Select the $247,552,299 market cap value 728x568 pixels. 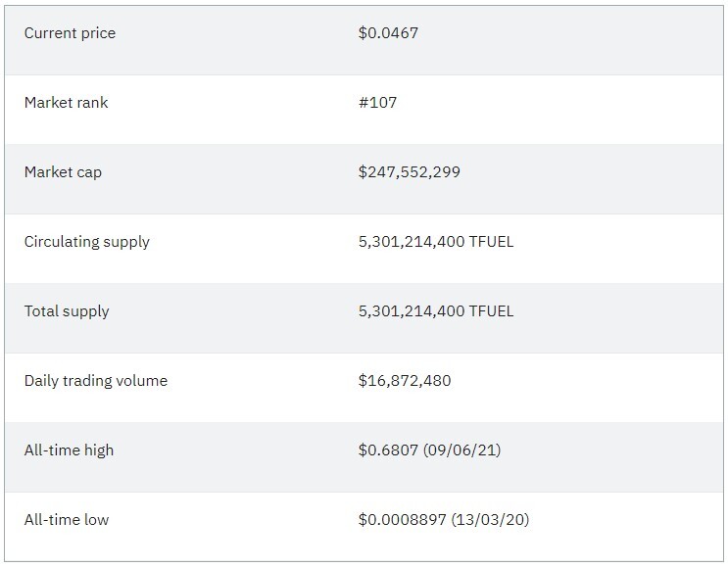[x=409, y=172]
